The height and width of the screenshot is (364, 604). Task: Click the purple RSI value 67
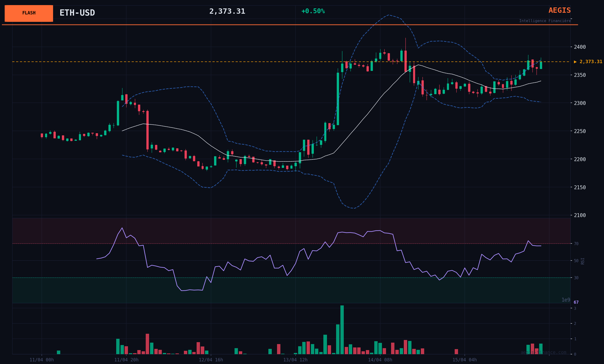click(x=576, y=302)
